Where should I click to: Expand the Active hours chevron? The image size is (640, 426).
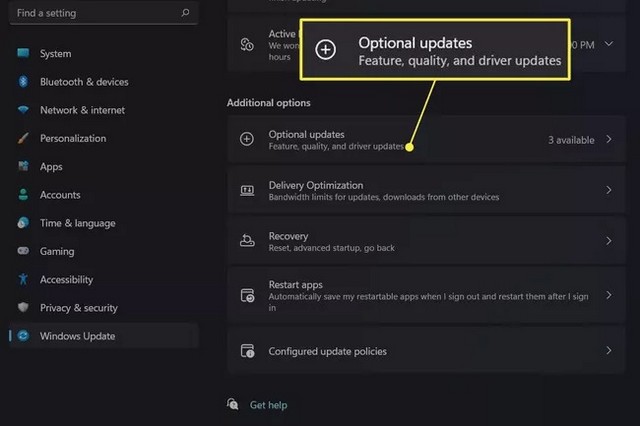click(x=609, y=44)
